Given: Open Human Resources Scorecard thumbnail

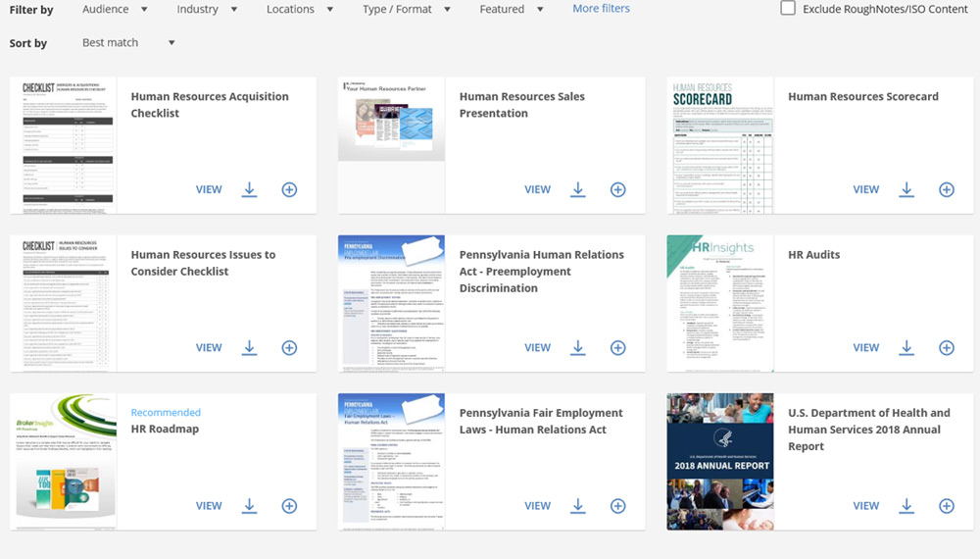Looking at the screenshot, I should point(720,145).
